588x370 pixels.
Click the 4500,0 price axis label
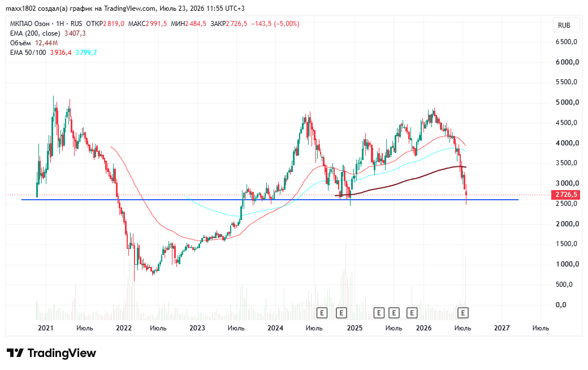[567, 122]
